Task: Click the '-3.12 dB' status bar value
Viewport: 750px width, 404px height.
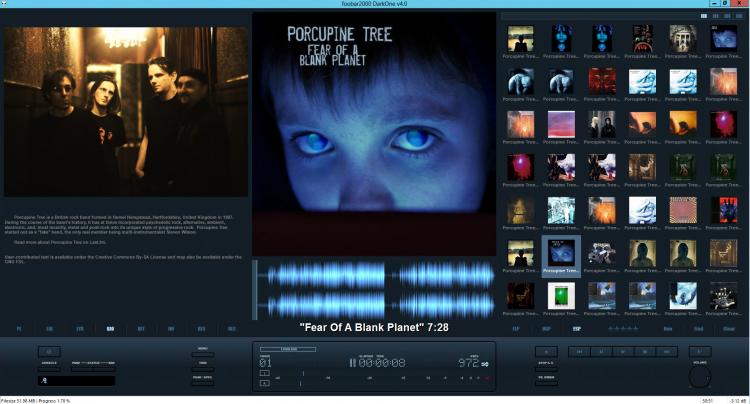Action: (x=737, y=401)
